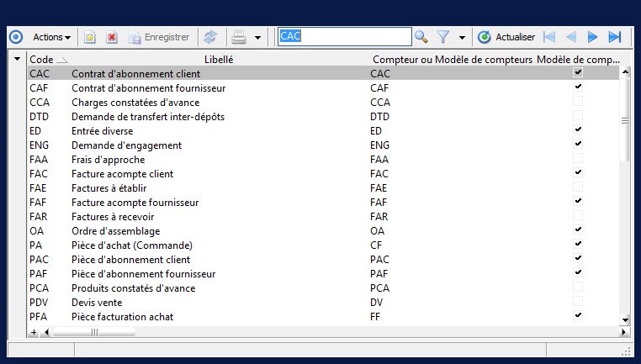Expand the filter options dropdown arrow
Image resolution: width=641 pixels, height=364 pixels.
point(462,38)
